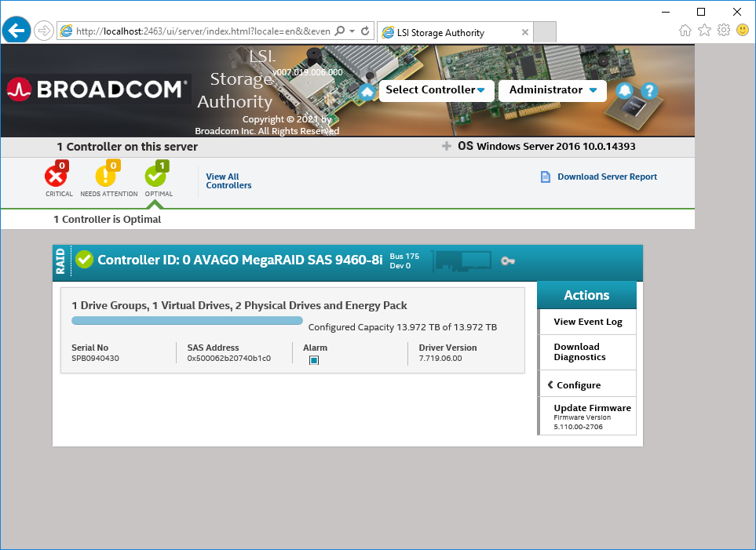Click the SAS address 0x500062b20740b1c0

click(x=229, y=358)
